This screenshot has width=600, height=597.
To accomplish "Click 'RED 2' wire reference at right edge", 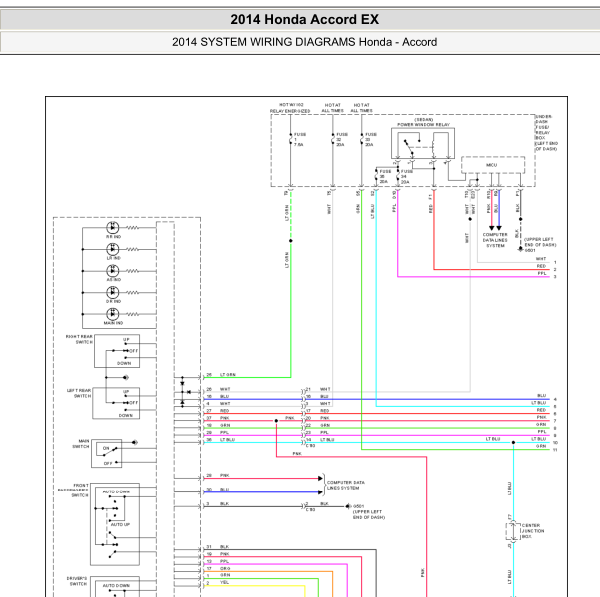I will coord(546,268).
